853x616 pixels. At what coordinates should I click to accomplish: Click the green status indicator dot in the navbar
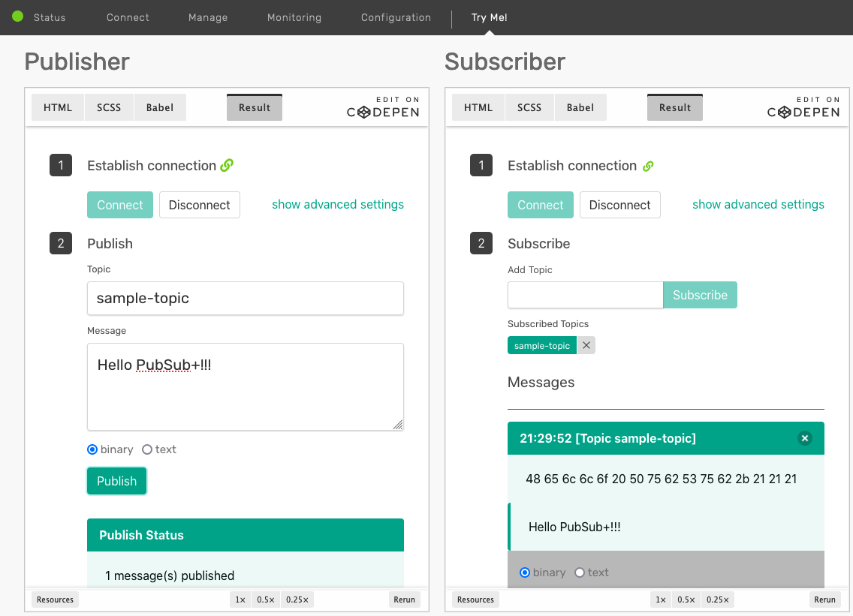(x=16, y=17)
